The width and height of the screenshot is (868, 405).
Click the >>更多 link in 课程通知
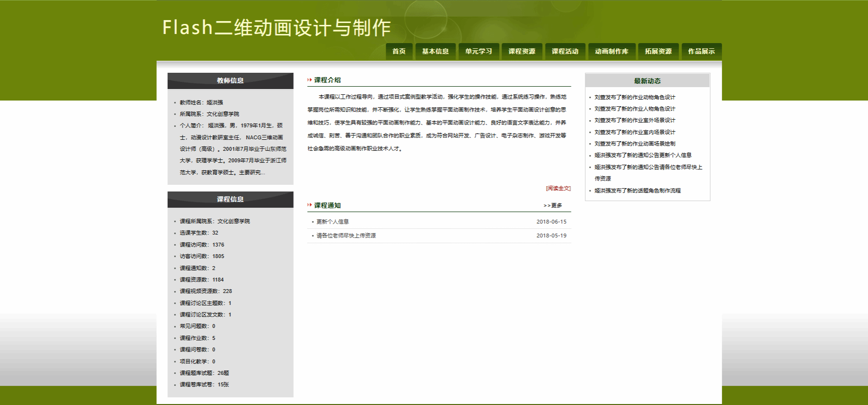coord(553,205)
